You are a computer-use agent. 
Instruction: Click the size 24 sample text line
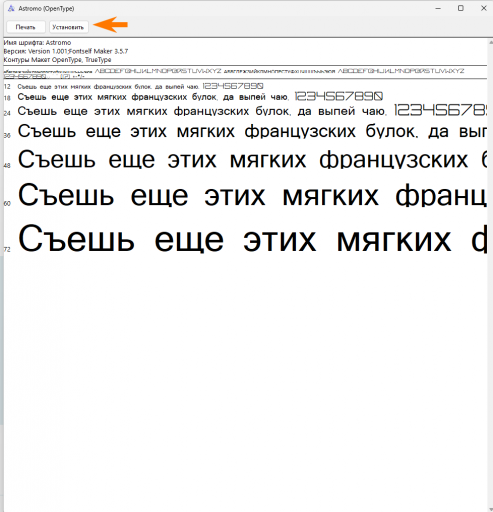pos(252,111)
